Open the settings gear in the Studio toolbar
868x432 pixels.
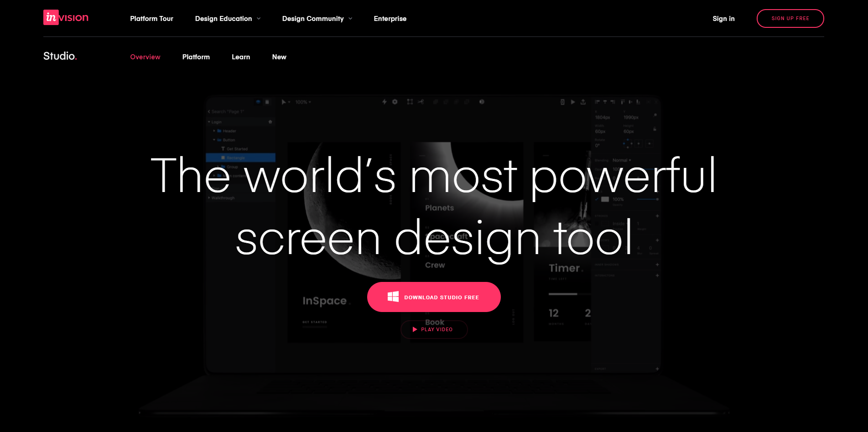click(x=395, y=102)
